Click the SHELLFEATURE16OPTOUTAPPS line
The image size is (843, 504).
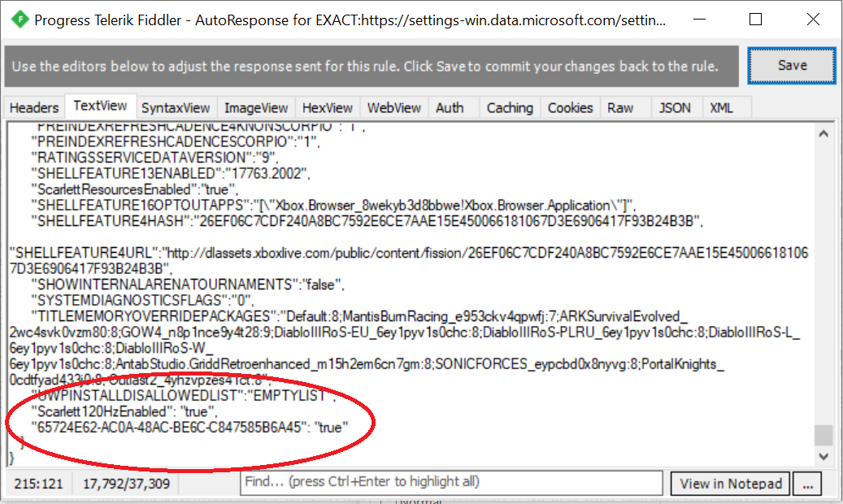pyautogui.click(x=334, y=206)
